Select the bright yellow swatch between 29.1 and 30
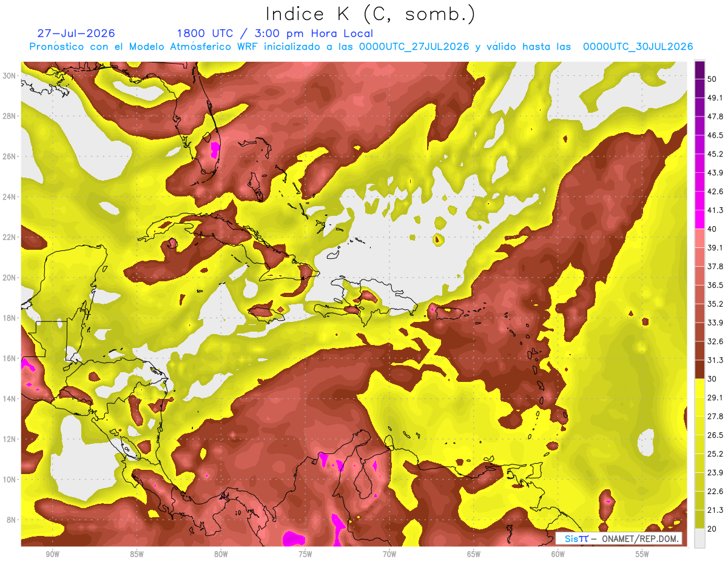The width and height of the screenshot is (728, 562). coord(699,389)
